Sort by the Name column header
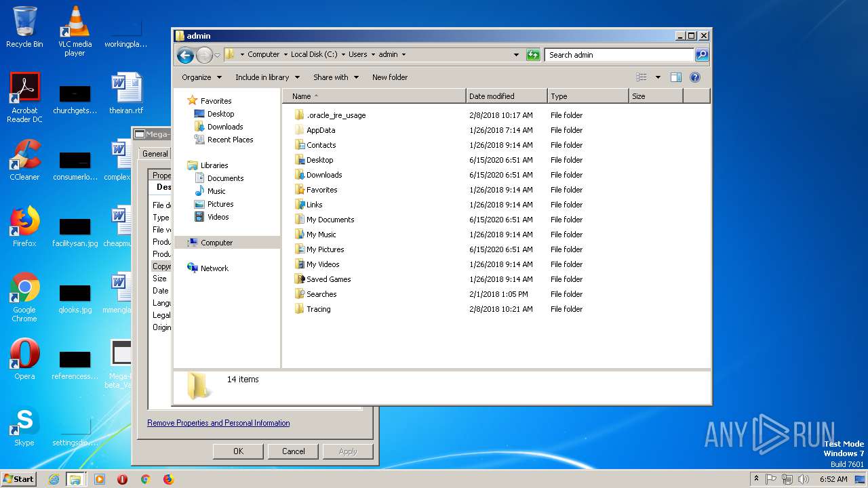 pyautogui.click(x=374, y=96)
